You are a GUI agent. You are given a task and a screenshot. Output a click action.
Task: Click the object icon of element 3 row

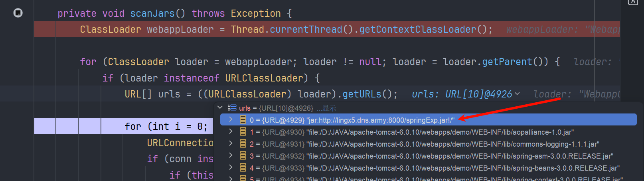[243, 155]
